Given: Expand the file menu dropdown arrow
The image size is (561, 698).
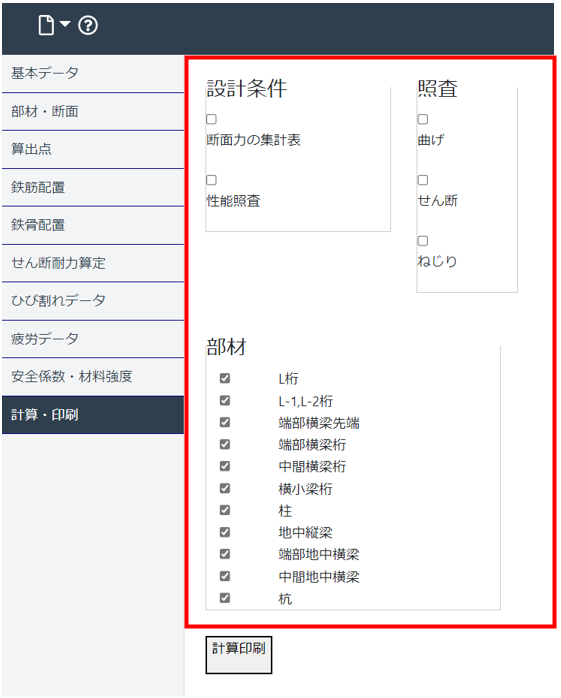Looking at the screenshot, I should [65, 24].
